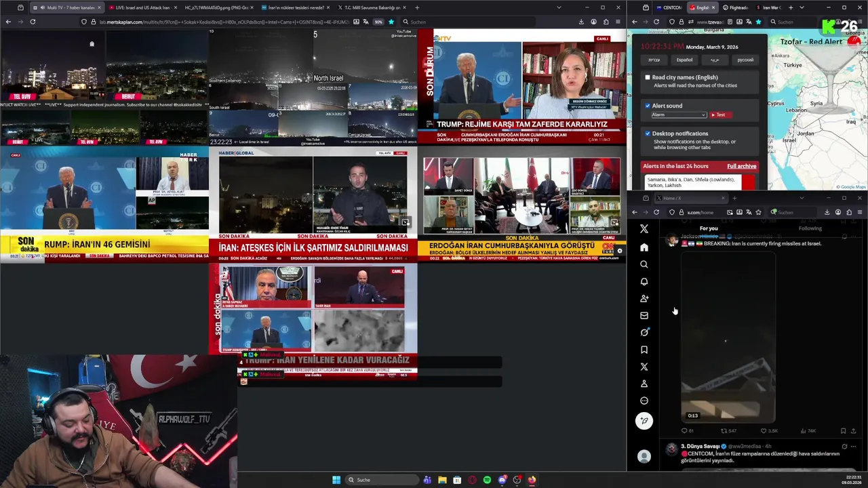868x488 pixels.
Task: Click the translate icon in Red Alert address bar
Action: tap(749, 22)
